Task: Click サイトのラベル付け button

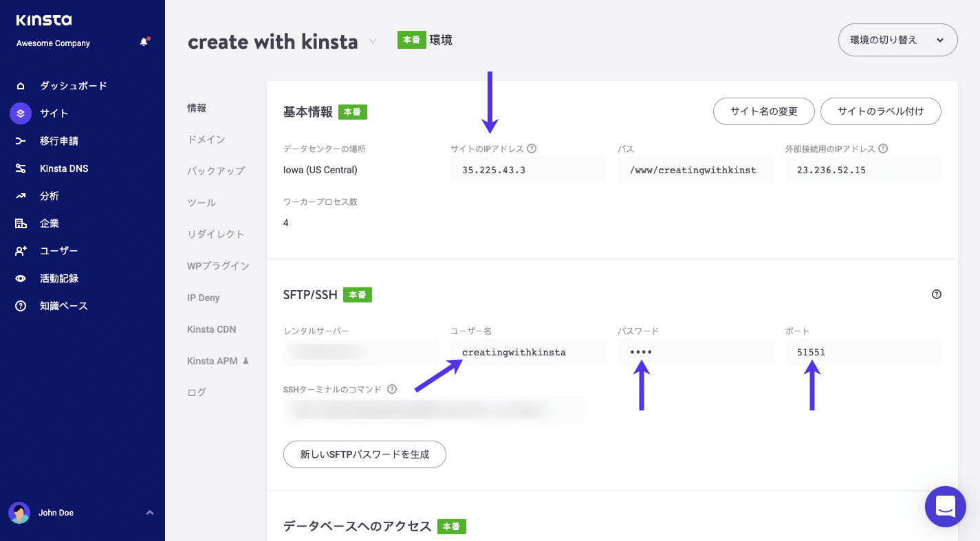Action: (x=881, y=111)
